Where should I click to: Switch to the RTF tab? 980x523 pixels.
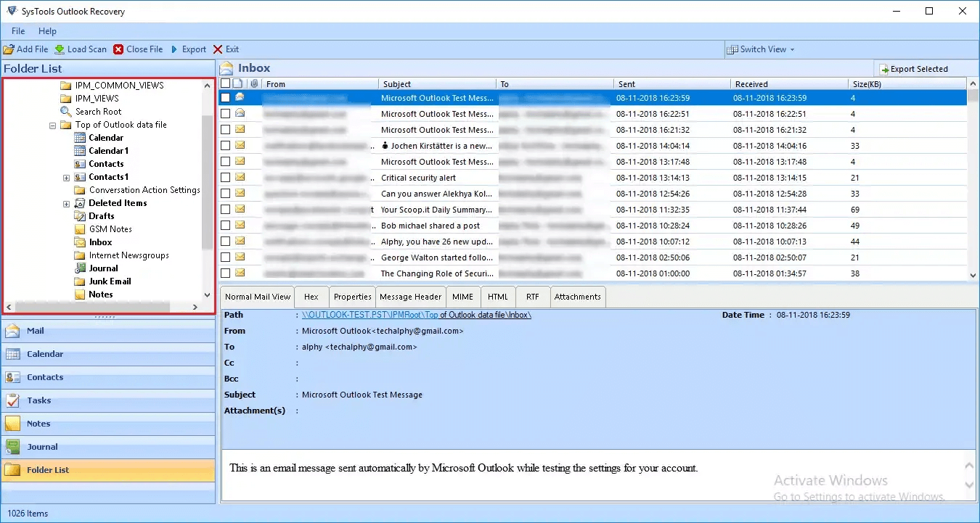(x=533, y=297)
